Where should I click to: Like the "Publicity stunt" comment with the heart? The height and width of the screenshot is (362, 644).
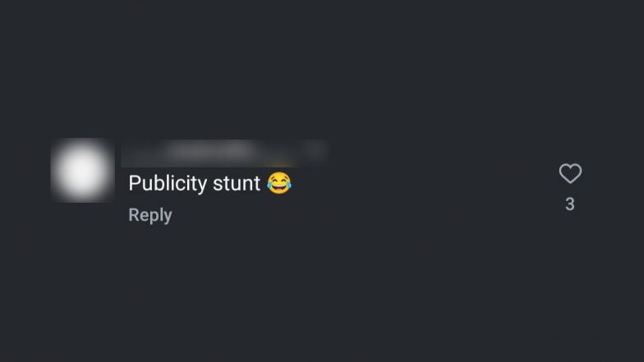click(x=570, y=173)
